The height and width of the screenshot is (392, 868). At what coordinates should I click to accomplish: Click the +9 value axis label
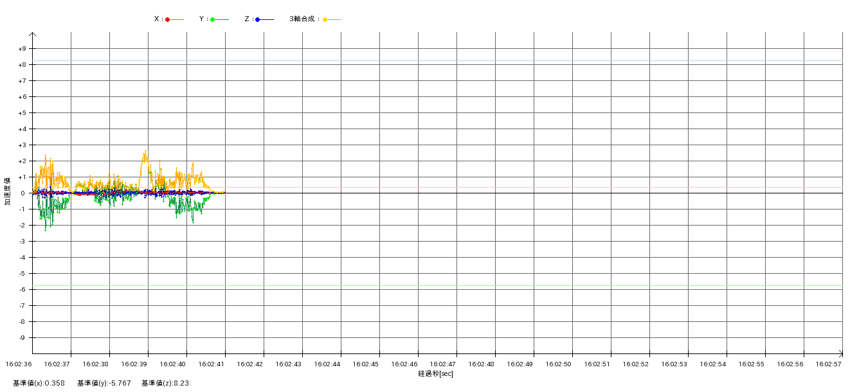(x=22, y=49)
